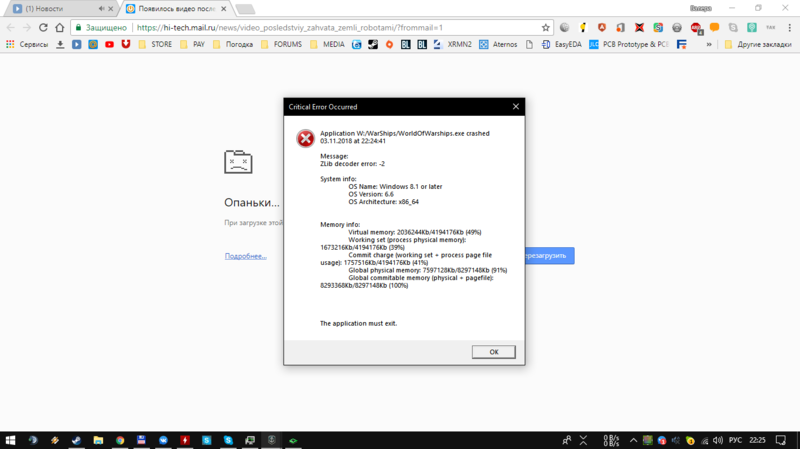Image resolution: width=800 pixels, height=449 pixels.
Task: Open the Steam bookmark icon
Action: pos(373,44)
